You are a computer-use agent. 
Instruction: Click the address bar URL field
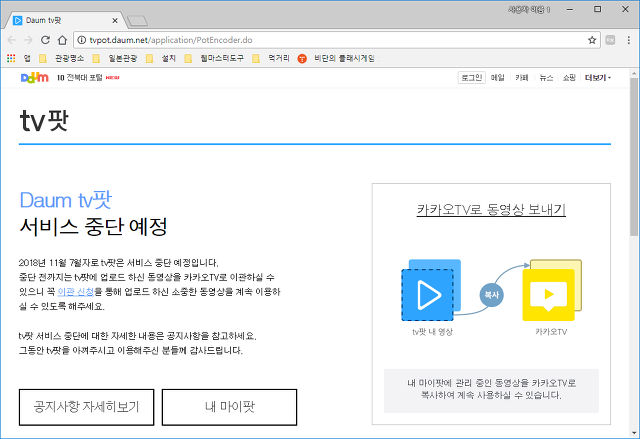(x=335, y=40)
